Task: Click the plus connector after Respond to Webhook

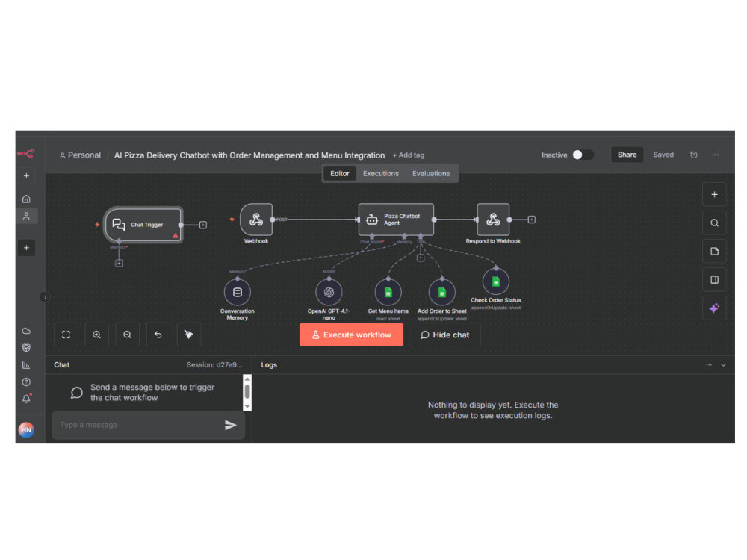Action: pos(532,220)
